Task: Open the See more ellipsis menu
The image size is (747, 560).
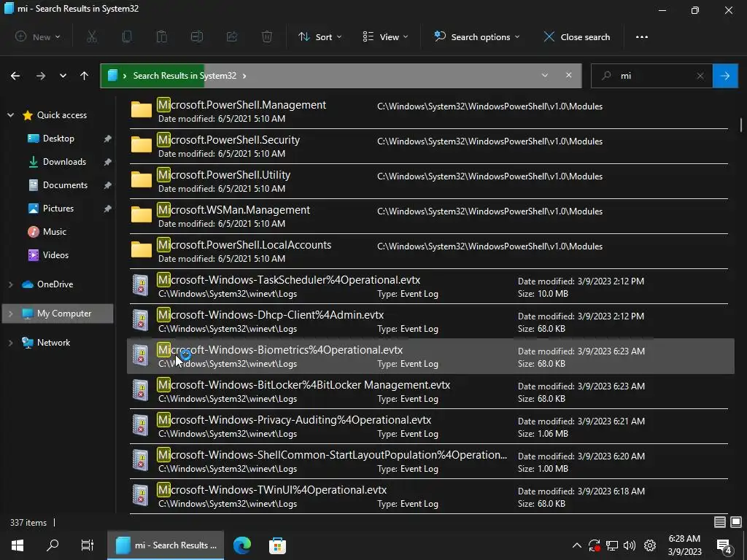Action: [642, 36]
